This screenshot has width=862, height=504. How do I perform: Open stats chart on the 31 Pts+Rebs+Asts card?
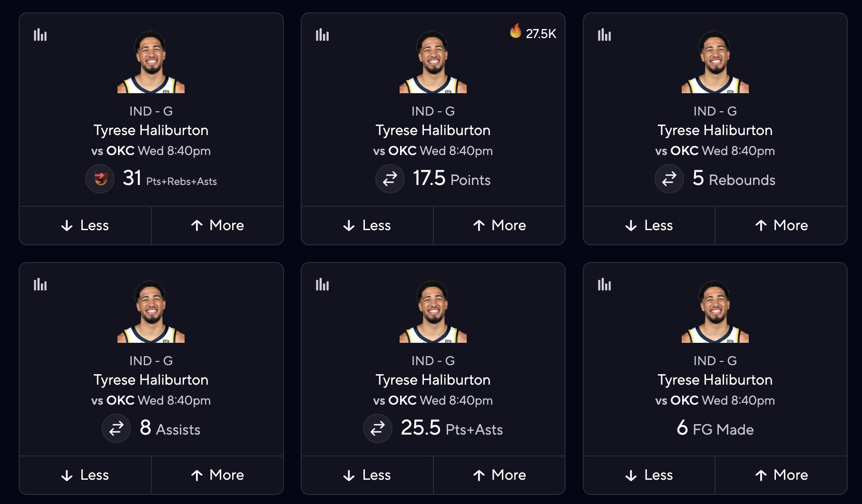click(41, 35)
